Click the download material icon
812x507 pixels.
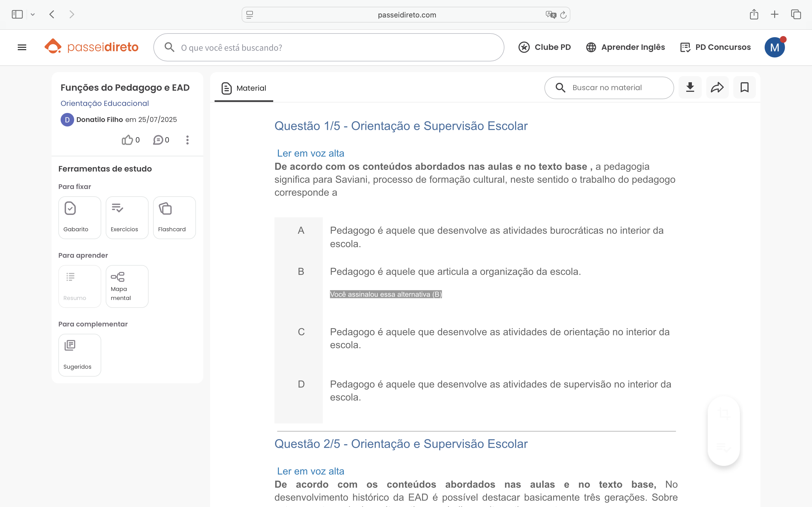click(x=690, y=88)
